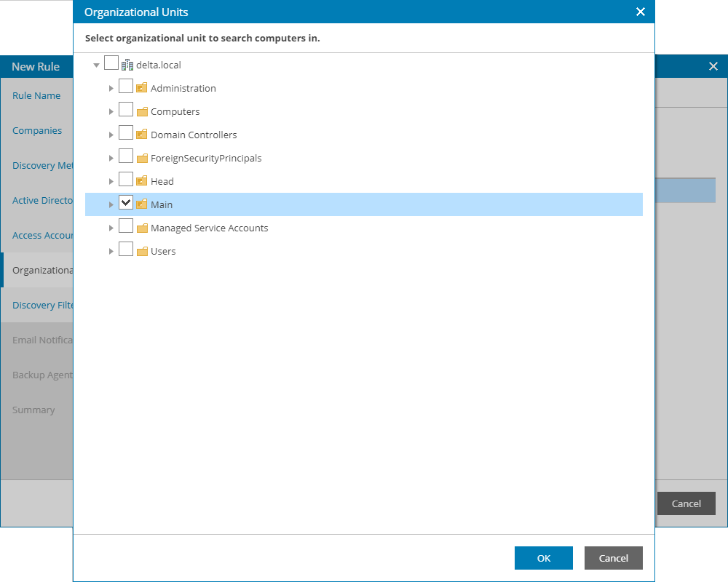
Task: Collapse the delta.local root node
Action: [x=97, y=65]
